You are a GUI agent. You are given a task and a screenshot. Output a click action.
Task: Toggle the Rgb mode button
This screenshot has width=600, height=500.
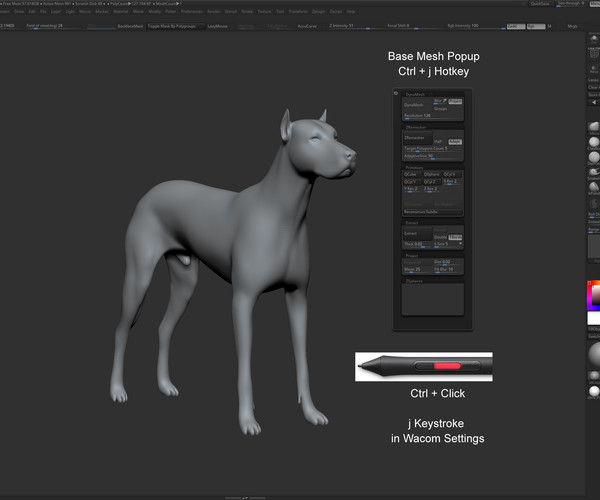tap(536, 26)
